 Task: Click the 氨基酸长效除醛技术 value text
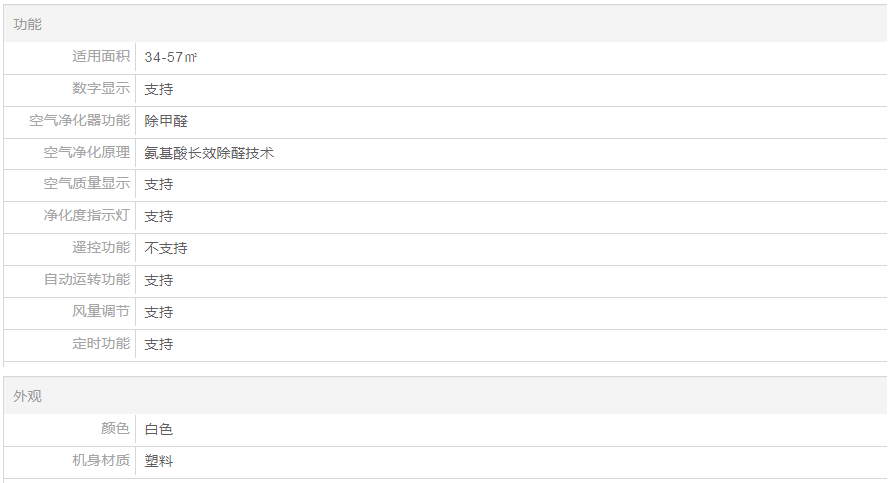pos(209,153)
